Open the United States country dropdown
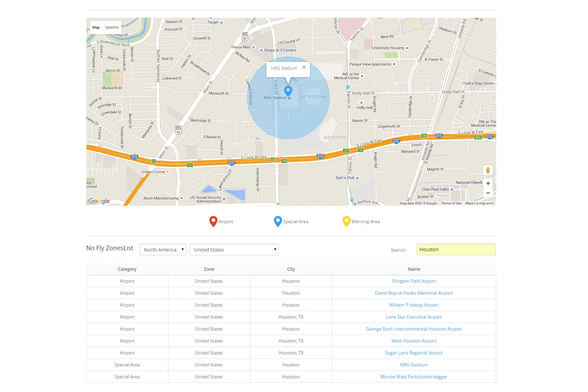Viewport: 588px width, 392px height. click(x=234, y=249)
